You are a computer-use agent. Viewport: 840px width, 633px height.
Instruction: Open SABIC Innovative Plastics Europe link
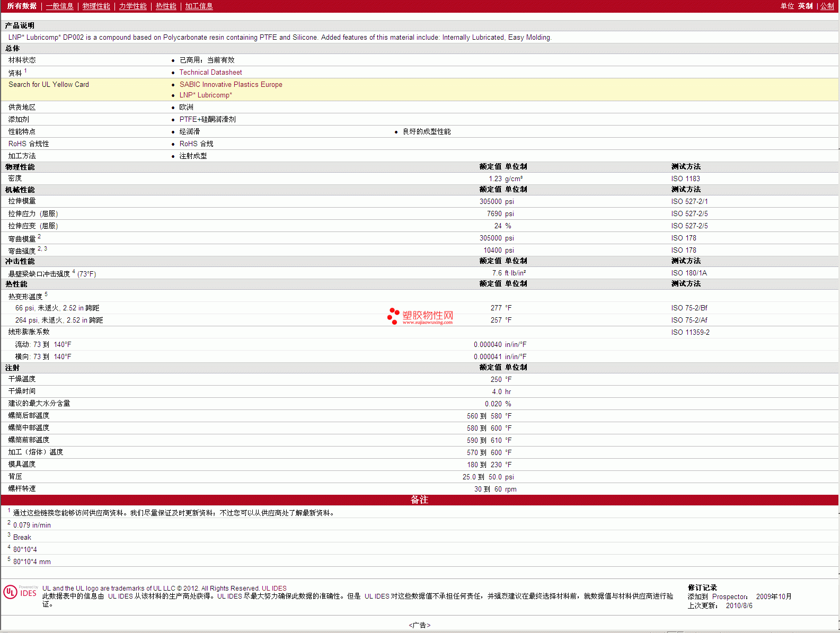pyautogui.click(x=231, y=84)
